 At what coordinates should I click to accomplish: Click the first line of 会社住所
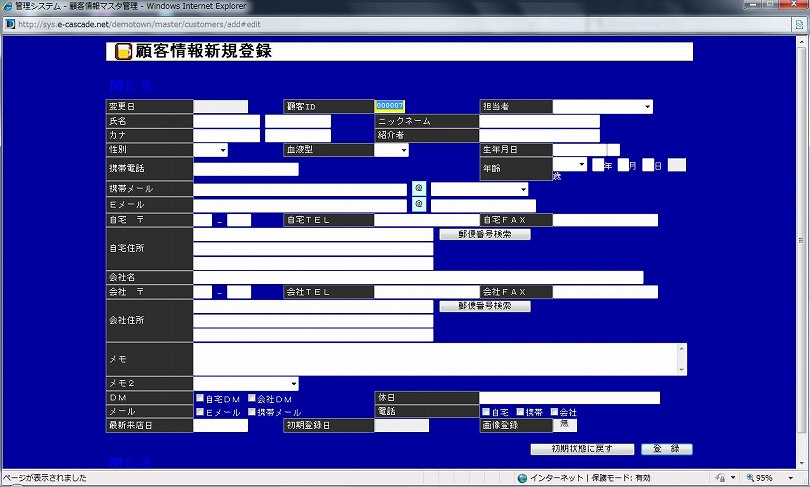pyautogui.click(x=313, y=307)
